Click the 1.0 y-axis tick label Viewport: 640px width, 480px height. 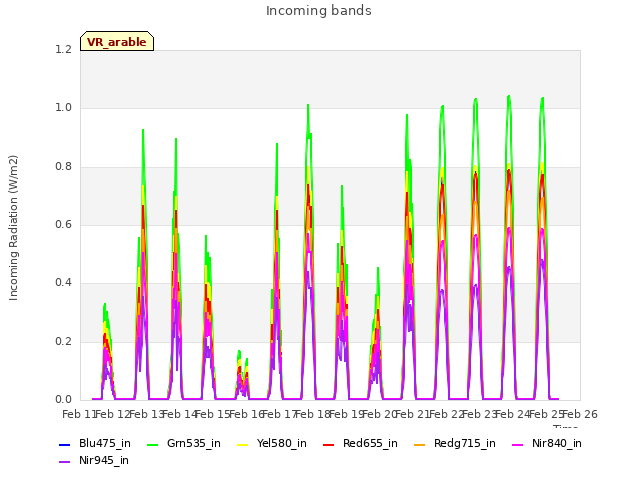(63, 108)
